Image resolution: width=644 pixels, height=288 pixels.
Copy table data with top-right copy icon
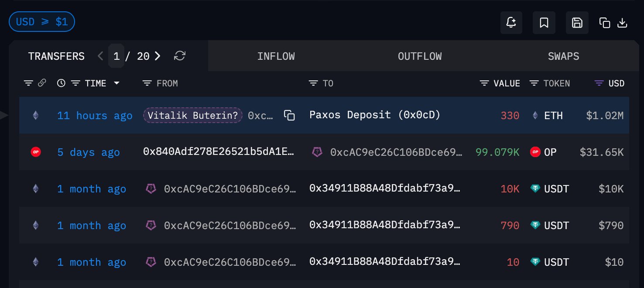[x=605, y=23]
